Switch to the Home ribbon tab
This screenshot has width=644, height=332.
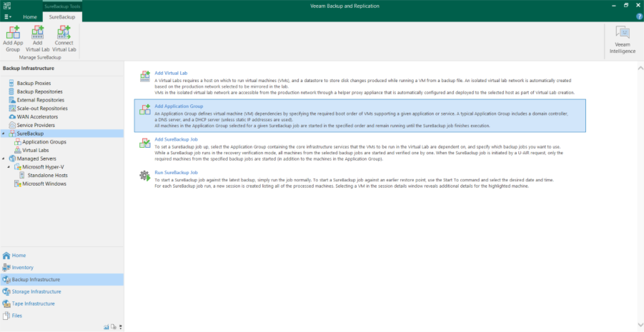click(x=30, y=16)
